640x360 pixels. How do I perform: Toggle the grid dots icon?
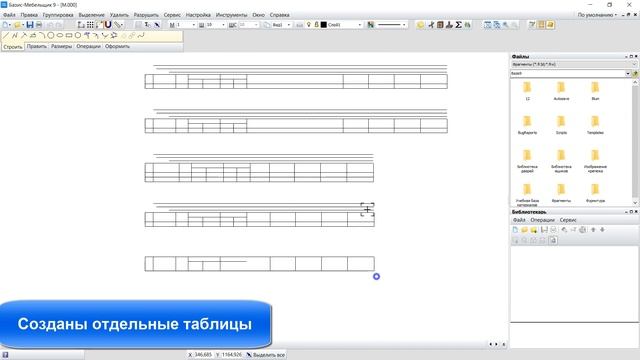coord(90,25)
